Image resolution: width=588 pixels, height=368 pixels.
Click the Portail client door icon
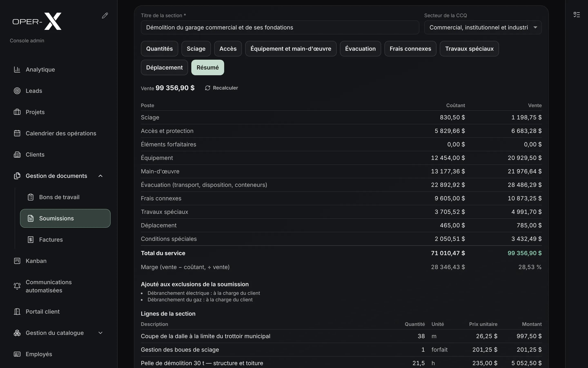(17, 312)
